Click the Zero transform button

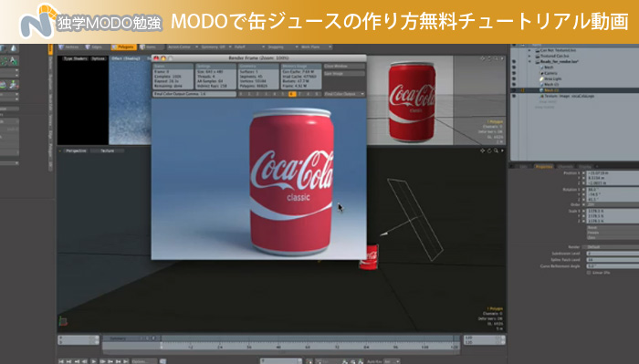(x=613, y=237)
